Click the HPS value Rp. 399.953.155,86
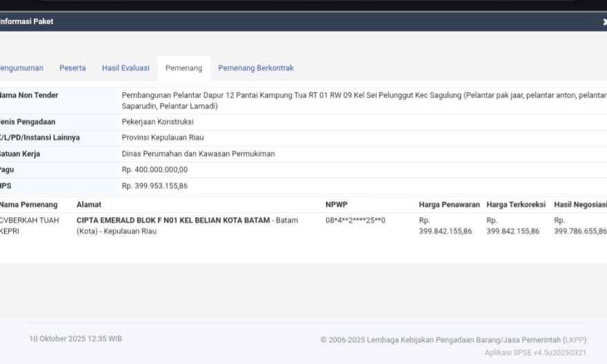The width and height of the screenshot is (607, 364). 155,186
